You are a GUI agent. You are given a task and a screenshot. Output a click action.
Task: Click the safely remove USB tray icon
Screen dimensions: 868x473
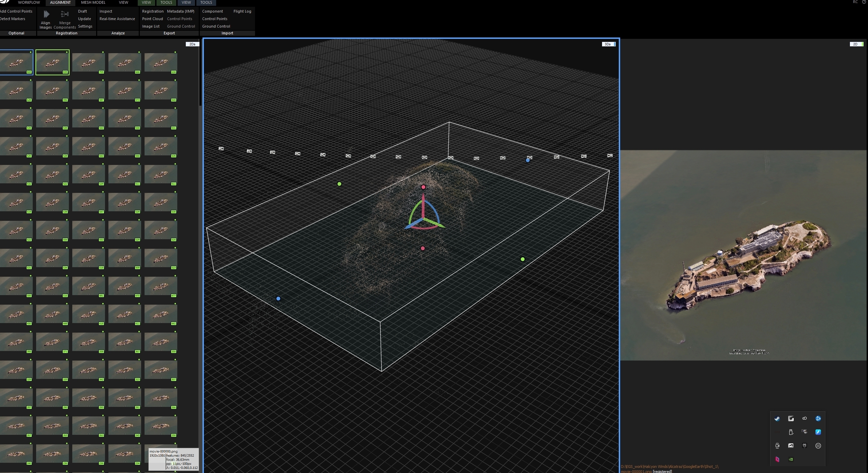[x=791, y=432]
